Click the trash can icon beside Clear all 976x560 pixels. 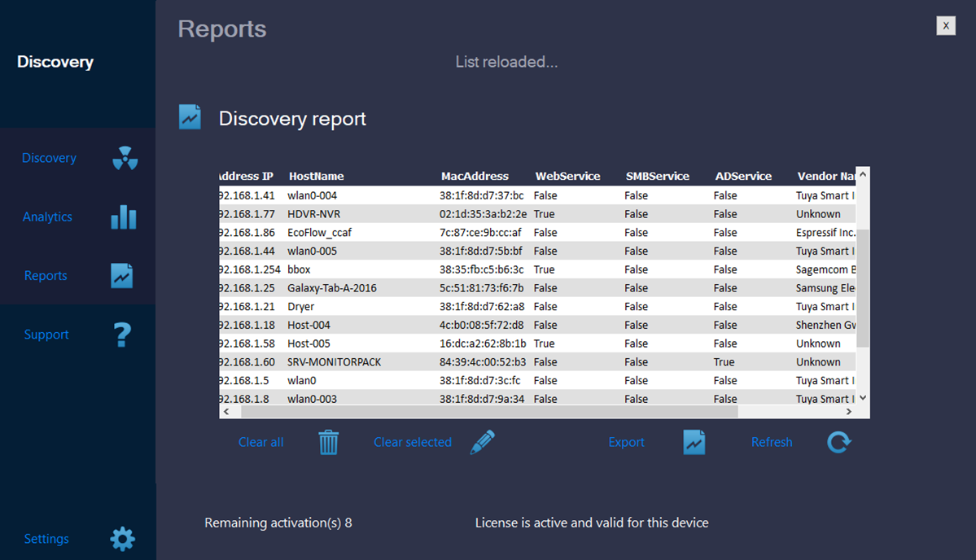pos(329,443)
